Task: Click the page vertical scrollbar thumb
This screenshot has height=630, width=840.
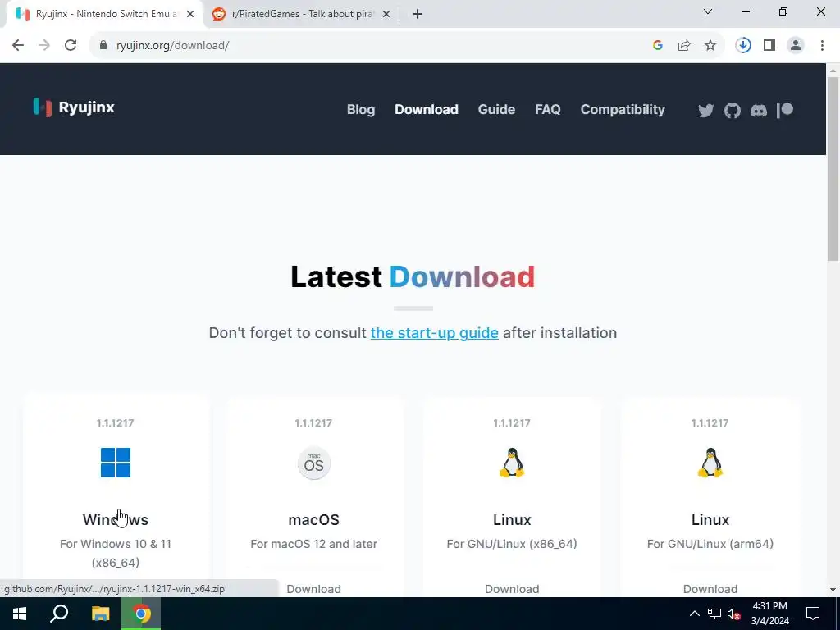Action: (x=833, y=167)
